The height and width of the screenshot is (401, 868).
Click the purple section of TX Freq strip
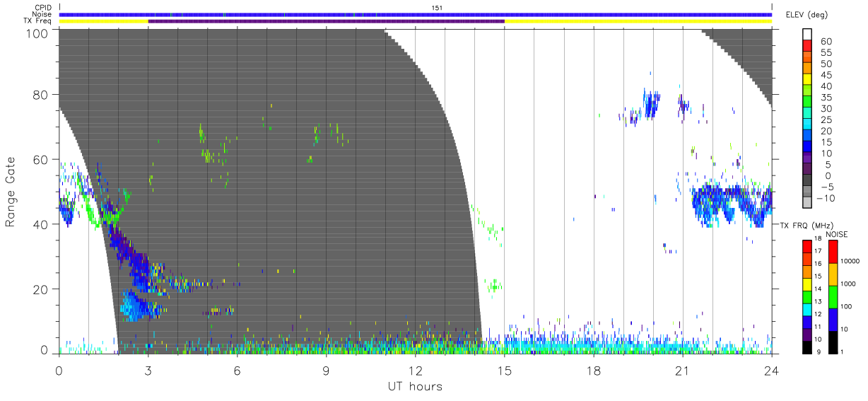[x=326, y=21]
